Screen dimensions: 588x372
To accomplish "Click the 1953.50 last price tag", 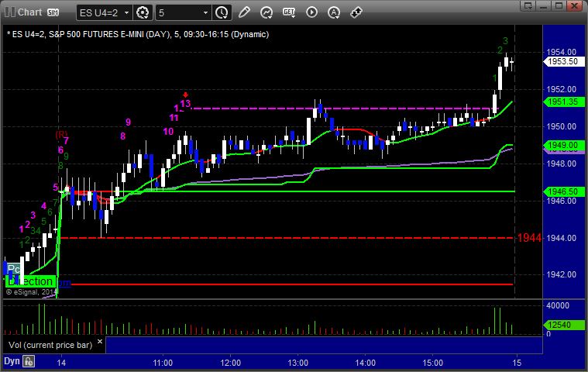I will [x=563, y=61].
